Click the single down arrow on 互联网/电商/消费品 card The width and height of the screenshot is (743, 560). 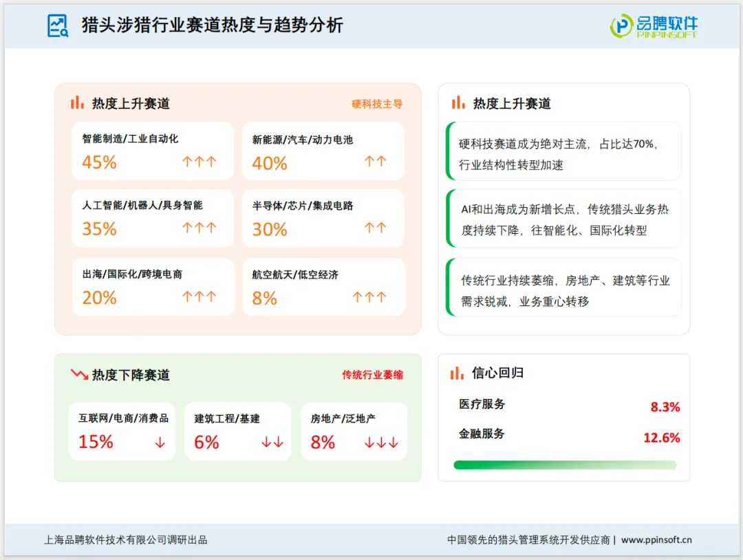point(160,442)
